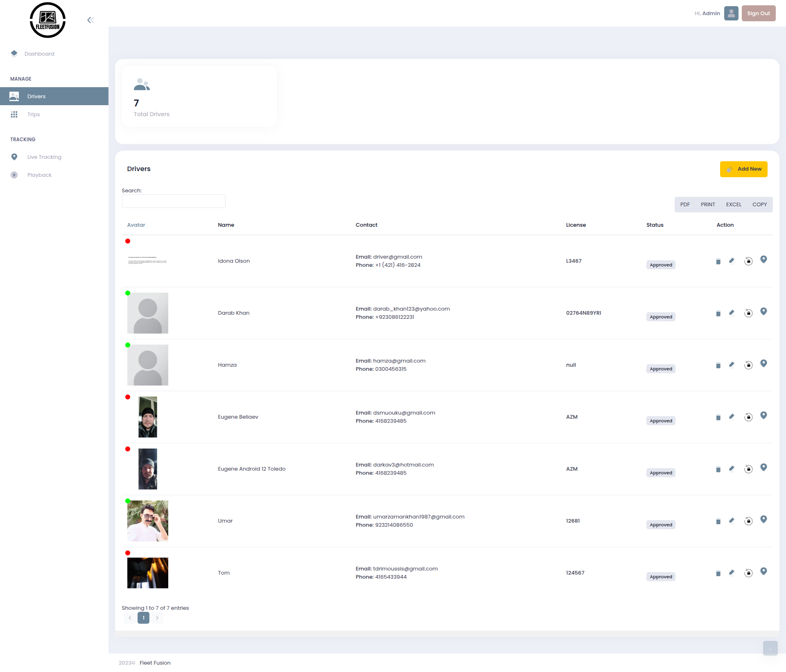Click the drivers Search input field
This screenshot has width=786, height=672.
coord(174,201)
